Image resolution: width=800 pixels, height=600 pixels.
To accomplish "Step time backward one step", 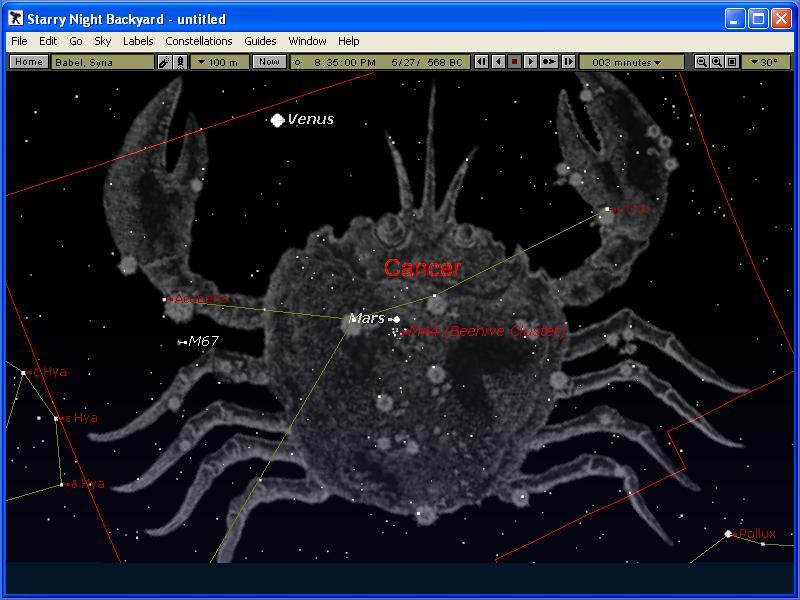I will (481, 62).
